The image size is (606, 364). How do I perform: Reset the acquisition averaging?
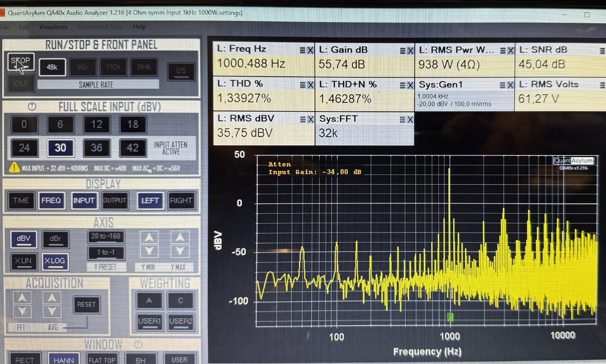pyautogui.click(x=86, y=304)
